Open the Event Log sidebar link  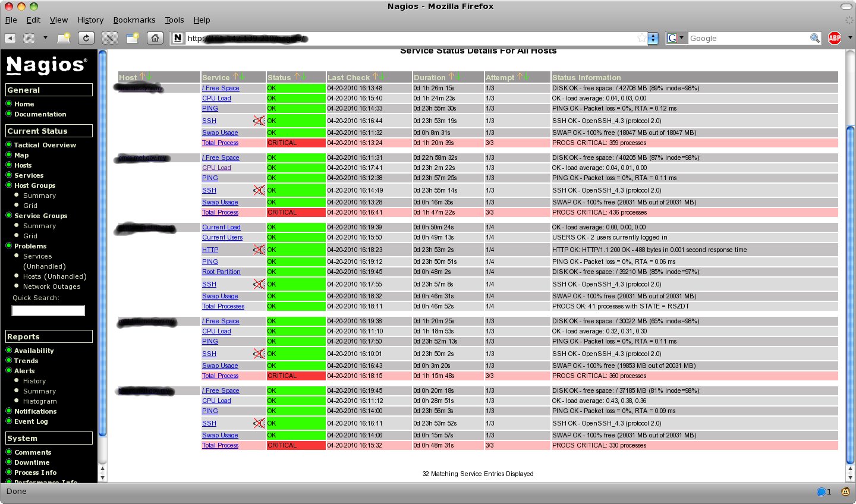(x=31, y=421)
